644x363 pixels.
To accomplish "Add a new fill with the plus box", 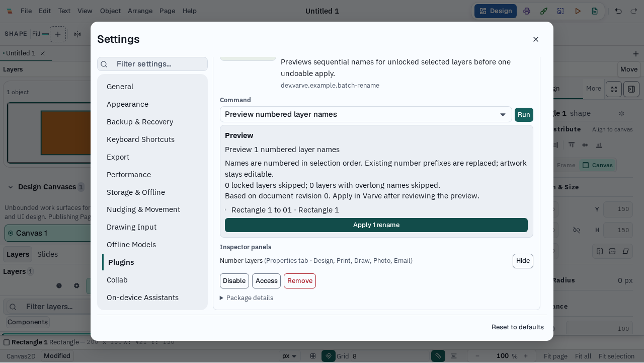I will [58, 34].
